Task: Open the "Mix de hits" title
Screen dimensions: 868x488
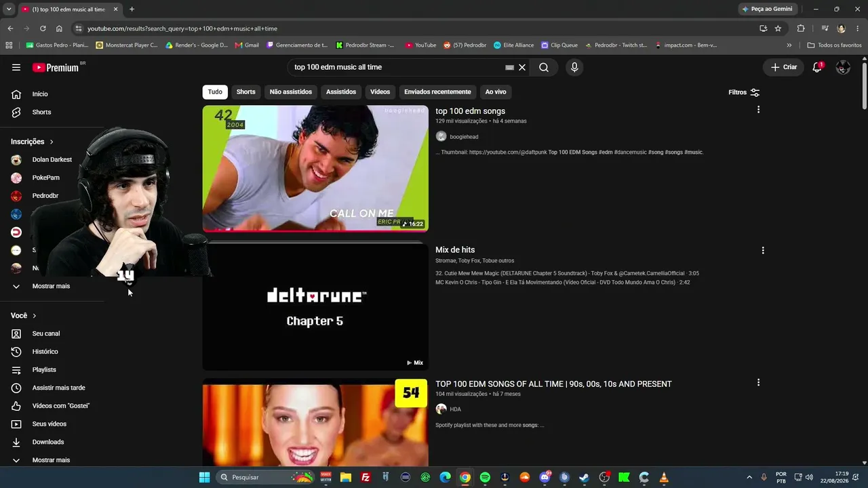Action: click(x=455, y=250)
